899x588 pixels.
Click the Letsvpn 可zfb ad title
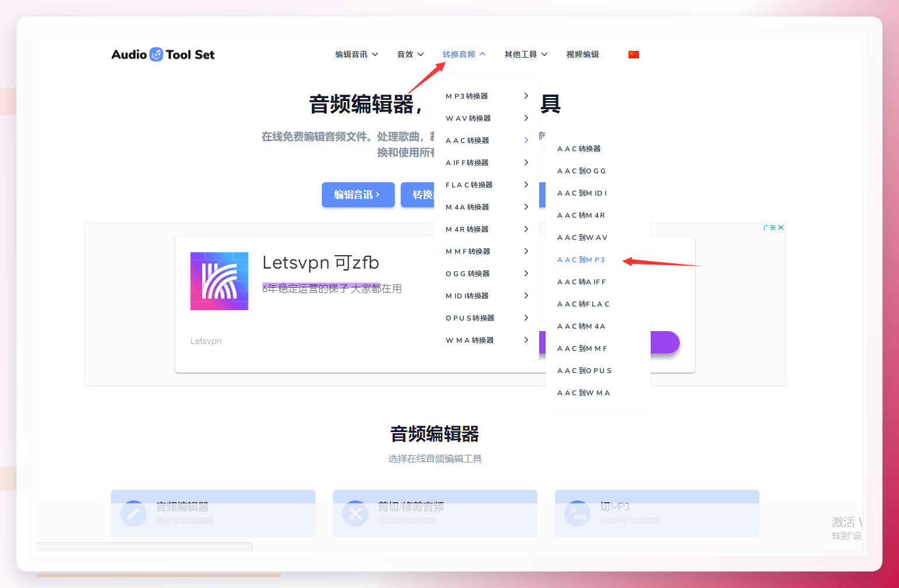tap(321, 263)
